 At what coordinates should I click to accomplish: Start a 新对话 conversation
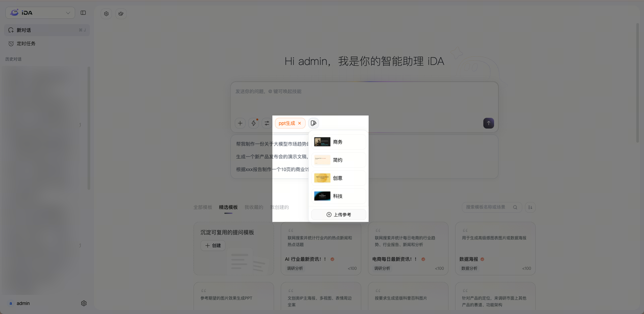click(x=47, y=30)
